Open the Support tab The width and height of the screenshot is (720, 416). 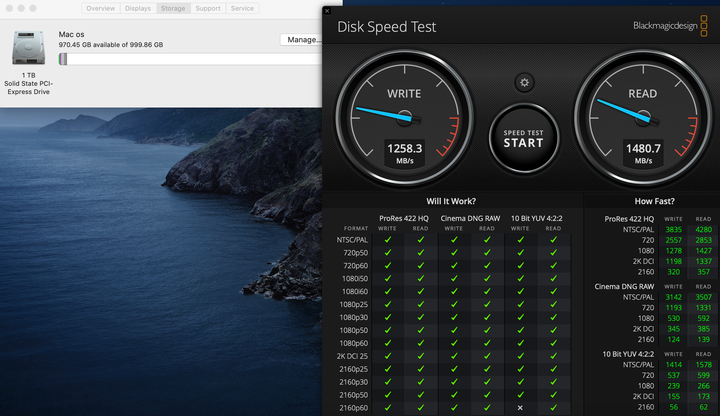pos(208,8)
